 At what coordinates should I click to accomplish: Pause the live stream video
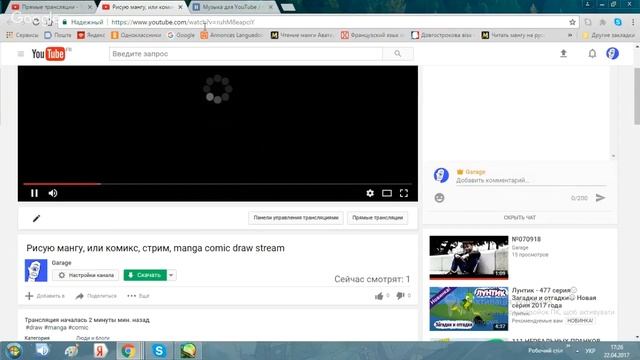tap(34, 193)
